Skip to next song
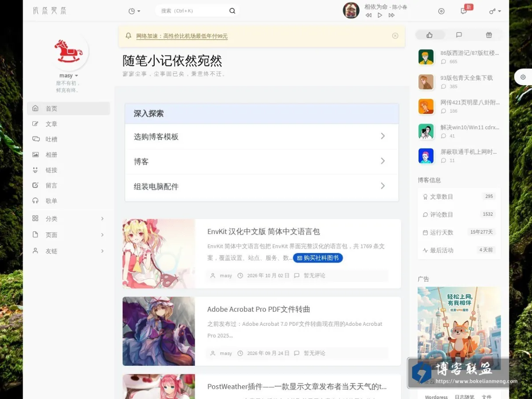Viewport: 532px width, 399px height. pos(391,15)
